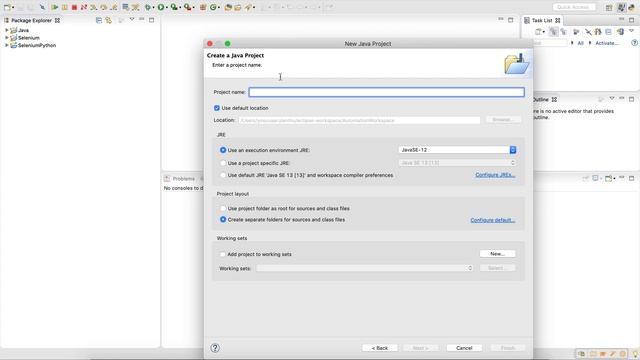The width and height of the screenshot is (640, 360).
Task: Click the Cancel button
Action: click(x=464, y=348)
